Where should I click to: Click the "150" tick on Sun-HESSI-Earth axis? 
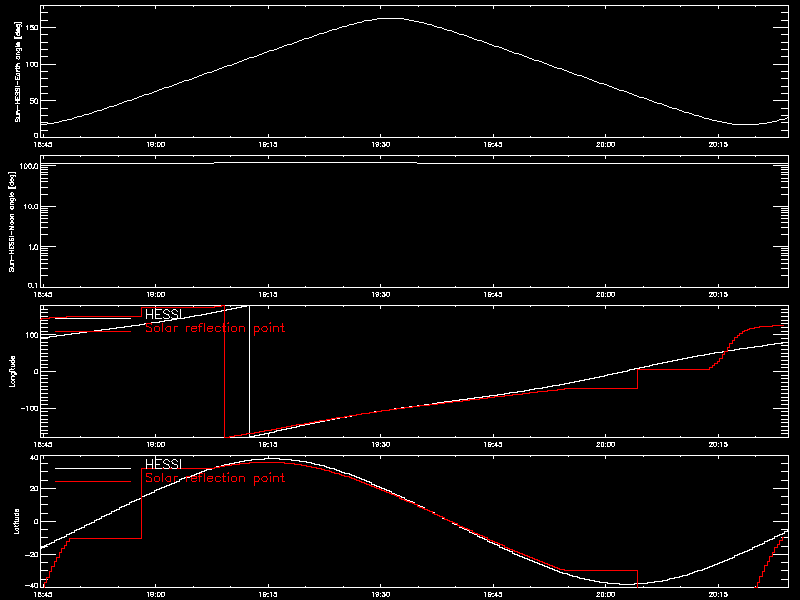(x=32, y=28)
